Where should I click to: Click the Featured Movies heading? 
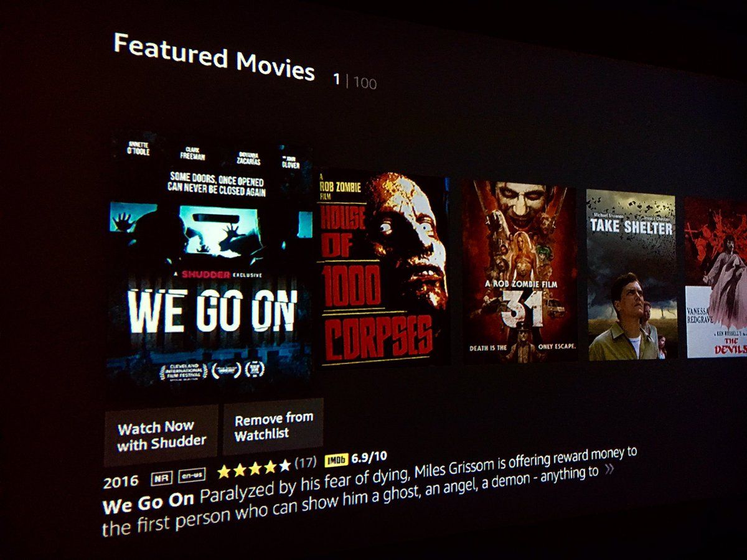(214, 57)
